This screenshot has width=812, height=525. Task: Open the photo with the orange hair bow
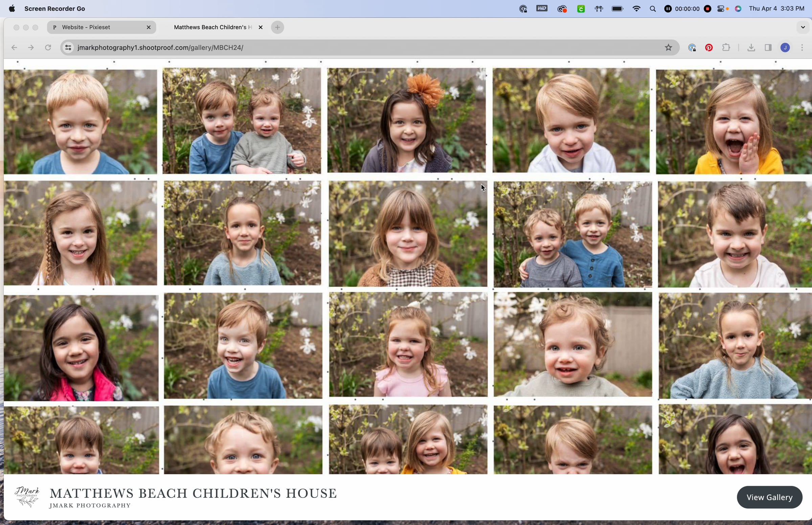click(x=406, y=120)
